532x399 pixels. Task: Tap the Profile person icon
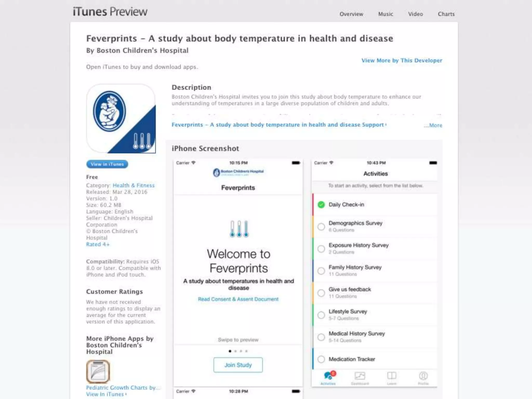tap(423, 376)
